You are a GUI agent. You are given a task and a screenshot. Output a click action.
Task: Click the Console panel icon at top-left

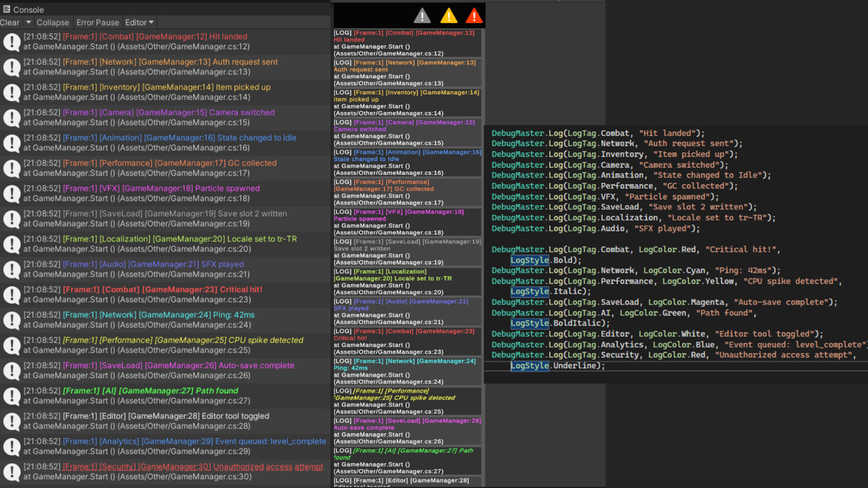[x=7, y=9]
